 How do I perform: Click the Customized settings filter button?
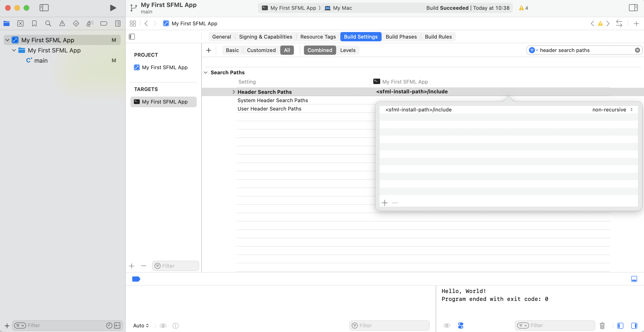point(261,50)
